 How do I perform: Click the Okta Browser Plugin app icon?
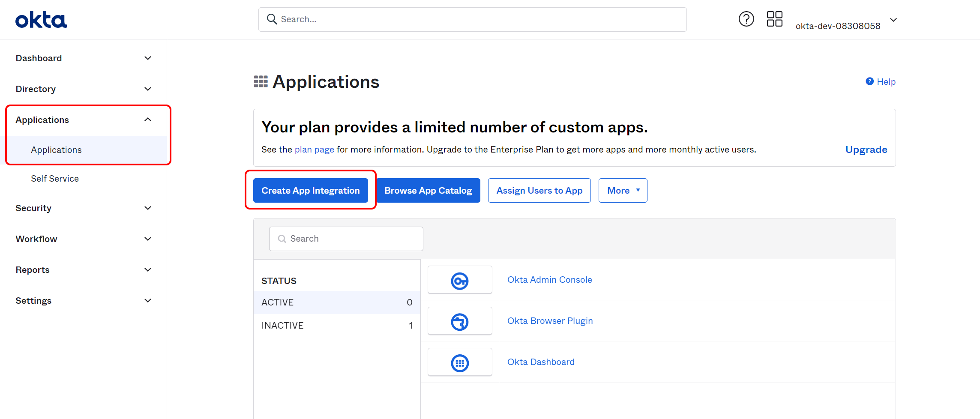[x=460, y=321]
